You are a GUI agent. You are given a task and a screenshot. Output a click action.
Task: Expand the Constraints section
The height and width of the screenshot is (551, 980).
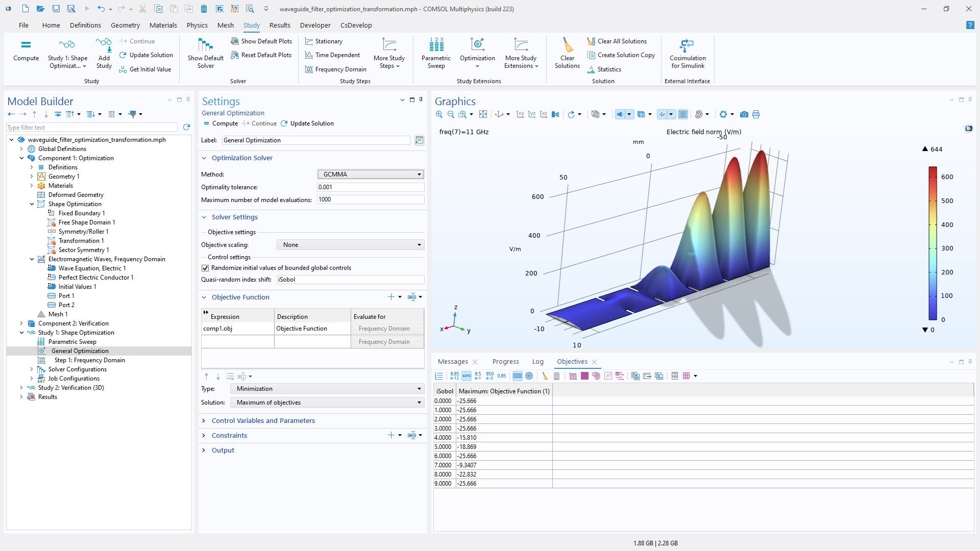click(x=229, y=435)
